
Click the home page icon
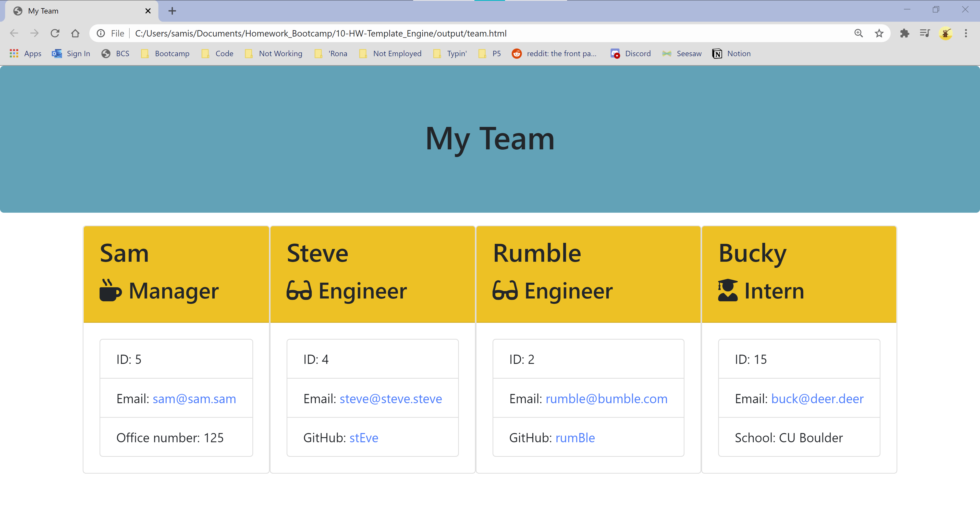tap(75, 33)
